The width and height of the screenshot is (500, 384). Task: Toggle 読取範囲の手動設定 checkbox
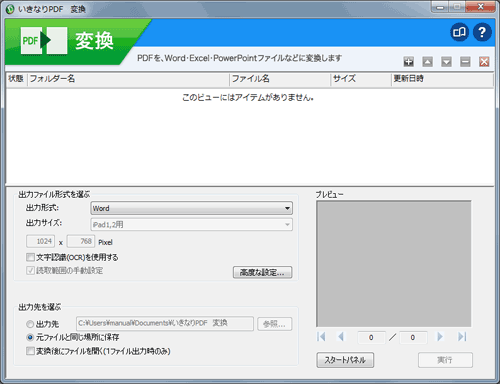point(30,270)
